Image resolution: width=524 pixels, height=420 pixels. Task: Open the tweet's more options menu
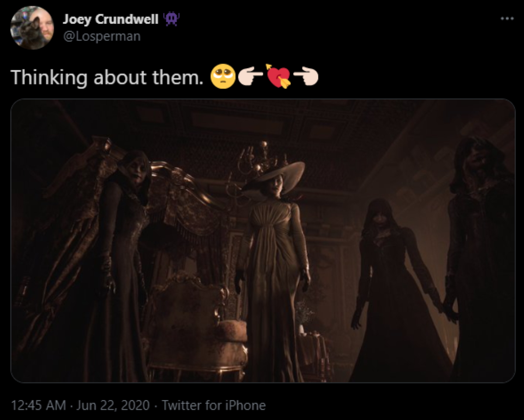click(507, 19)
